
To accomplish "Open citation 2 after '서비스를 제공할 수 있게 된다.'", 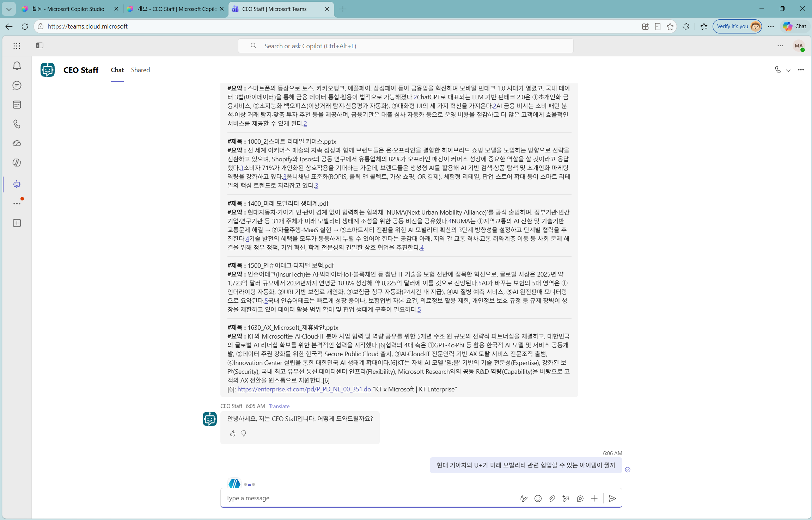I will pyautogui.click(x=305, y=124).
